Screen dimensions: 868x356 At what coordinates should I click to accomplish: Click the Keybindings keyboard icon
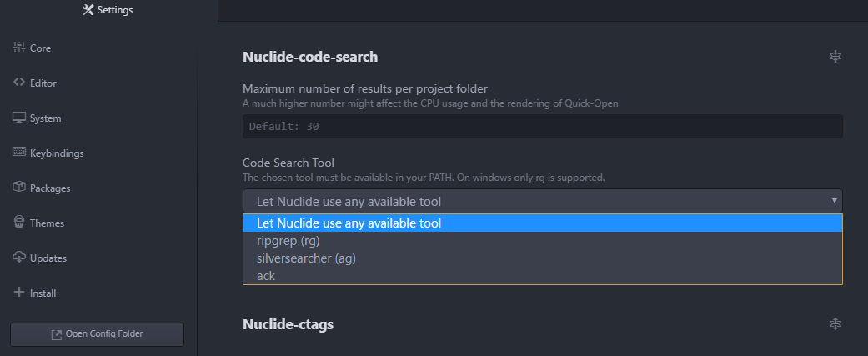point(19,153)
